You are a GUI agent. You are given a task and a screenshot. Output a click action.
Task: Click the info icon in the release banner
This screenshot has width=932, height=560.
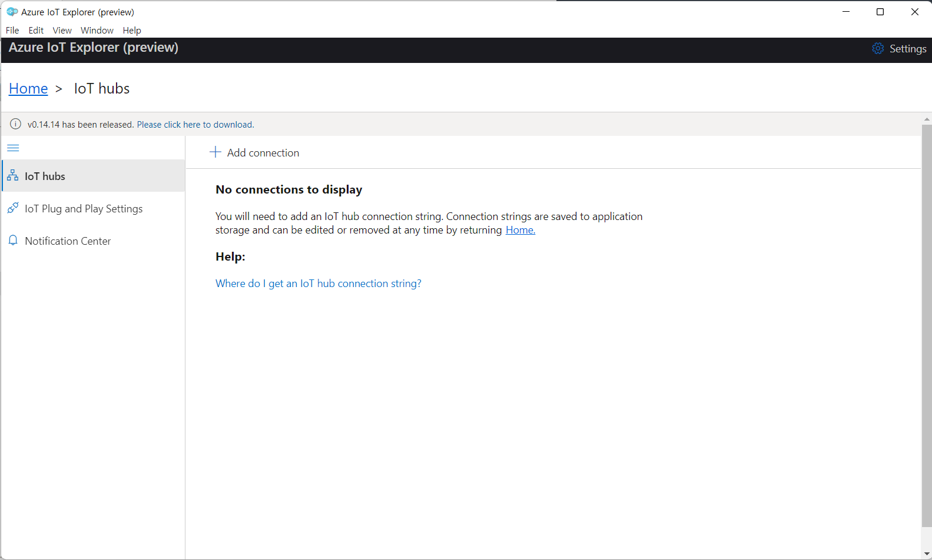(16, 124)
